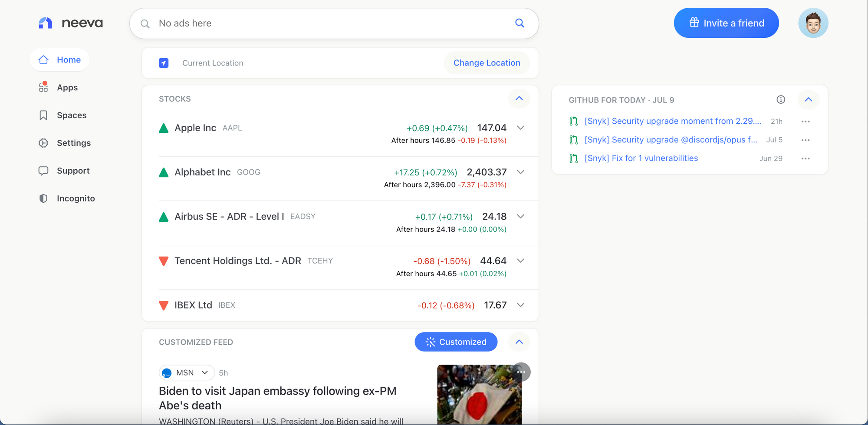The image size is (868, 425).
Task: Open the user profile avatar
Action: pyautogui.click(x=813, y=23)
